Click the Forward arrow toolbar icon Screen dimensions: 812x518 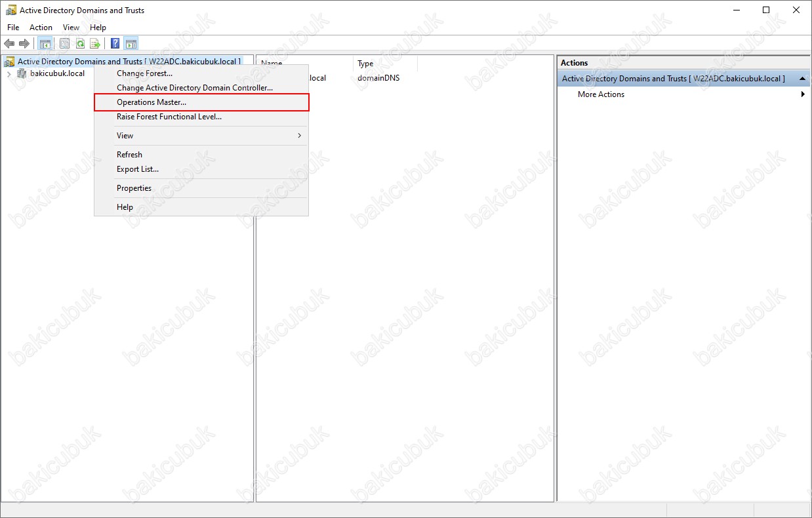point(24,44)
